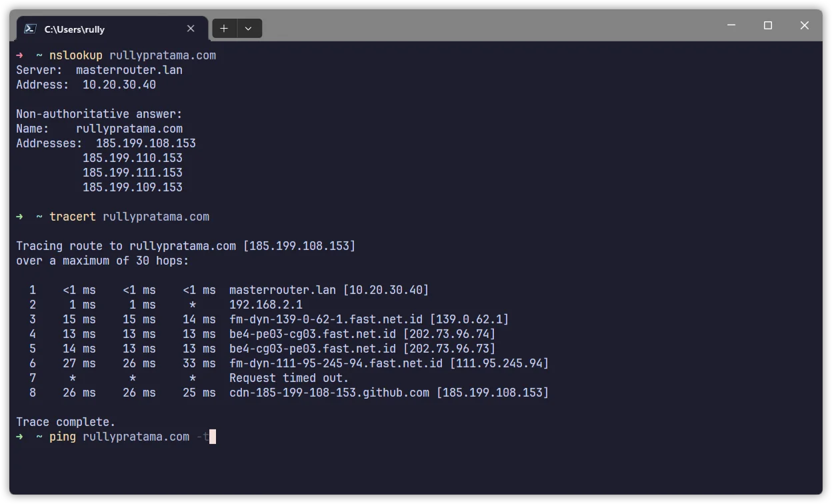This screenshot has height=504, width=832.
Task: Click the PowerShell icon in the tab
Action: pyautogui.click(x=30, y=29)
